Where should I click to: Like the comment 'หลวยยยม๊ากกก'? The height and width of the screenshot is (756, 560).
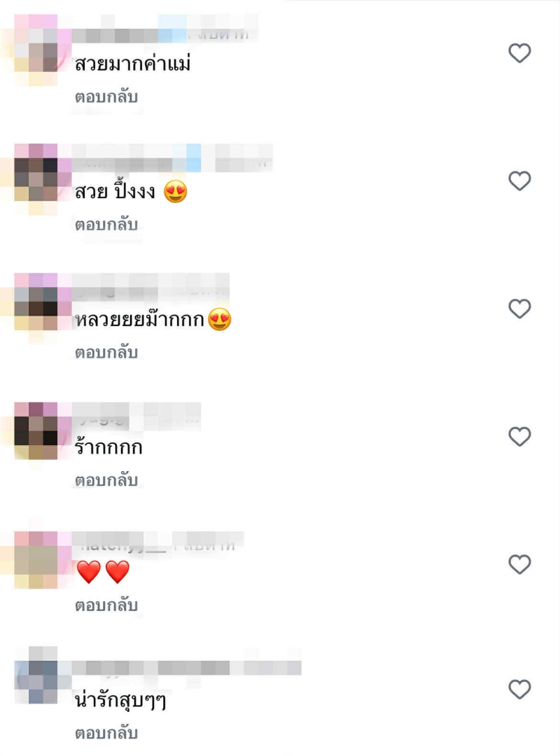point(519,309)
